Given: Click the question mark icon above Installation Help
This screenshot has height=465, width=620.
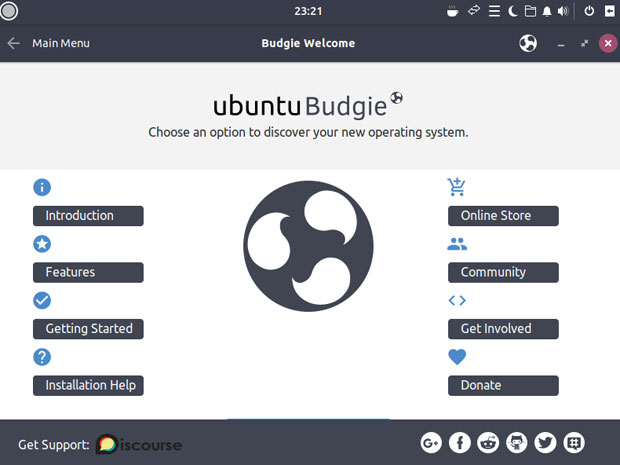Looking at the screenshot, I should (42, 357).
